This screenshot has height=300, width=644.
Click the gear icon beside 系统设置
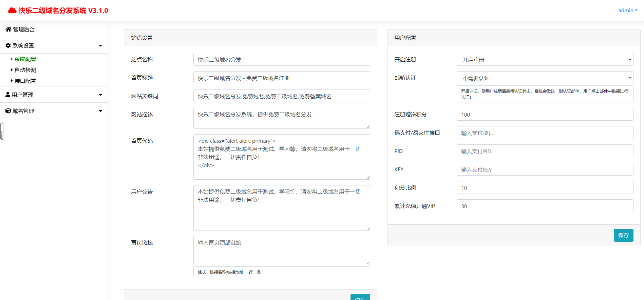(8, 45)
